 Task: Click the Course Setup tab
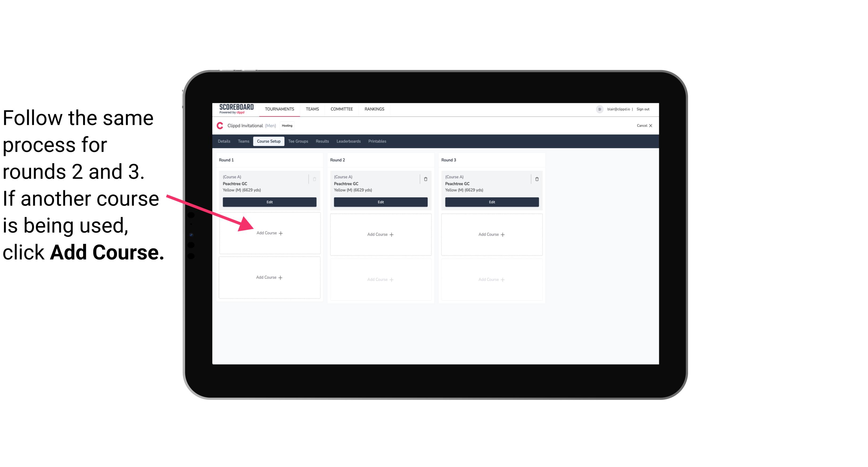268,142
